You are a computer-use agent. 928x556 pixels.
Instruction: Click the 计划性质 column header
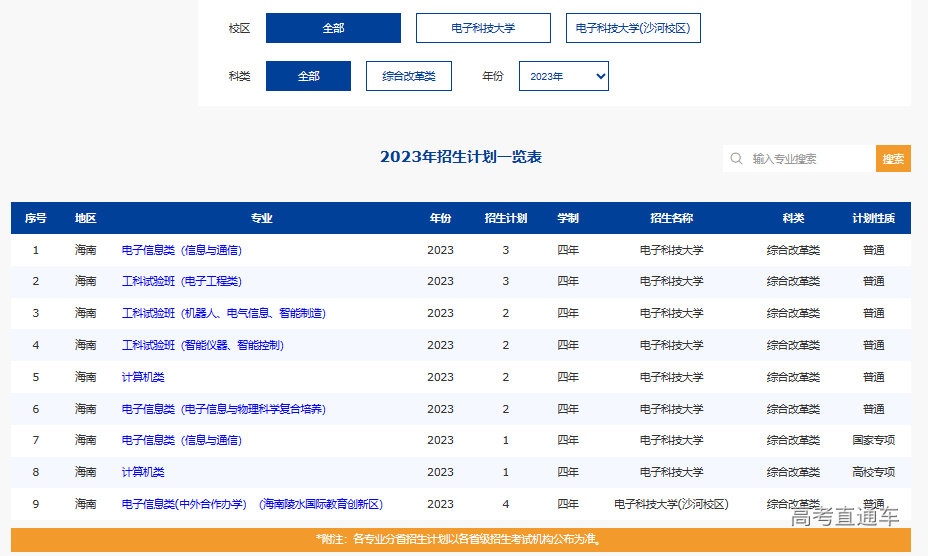coord(874,218)
